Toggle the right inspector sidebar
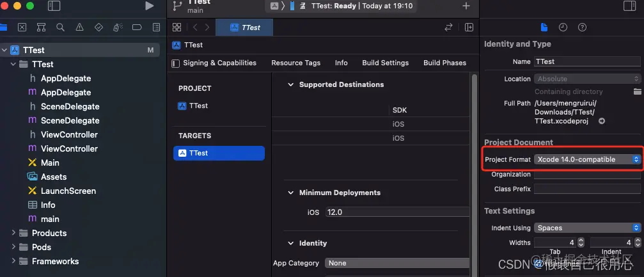Image resolution: width=644 pixels, height=277 pixels. pyautogui.click(x=629, y=6)
